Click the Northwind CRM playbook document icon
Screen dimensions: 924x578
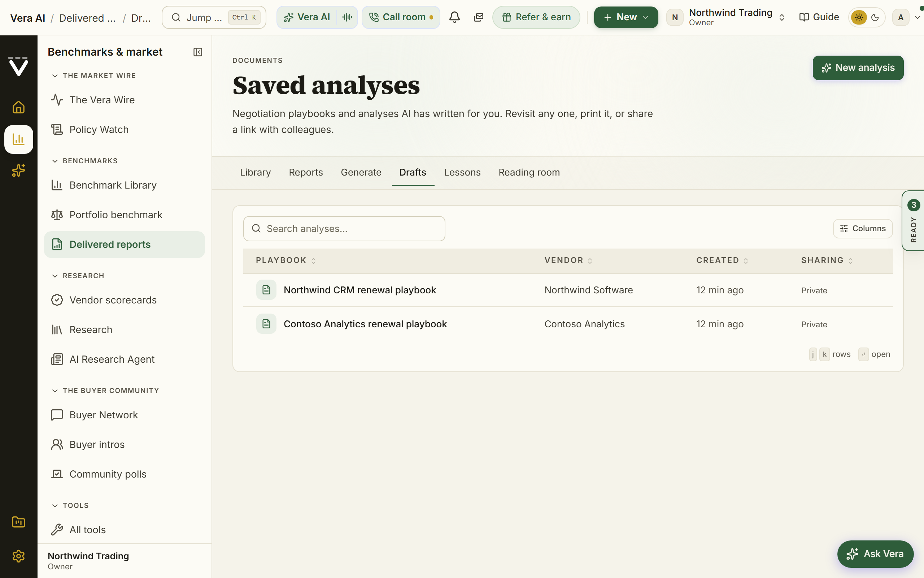266,290
